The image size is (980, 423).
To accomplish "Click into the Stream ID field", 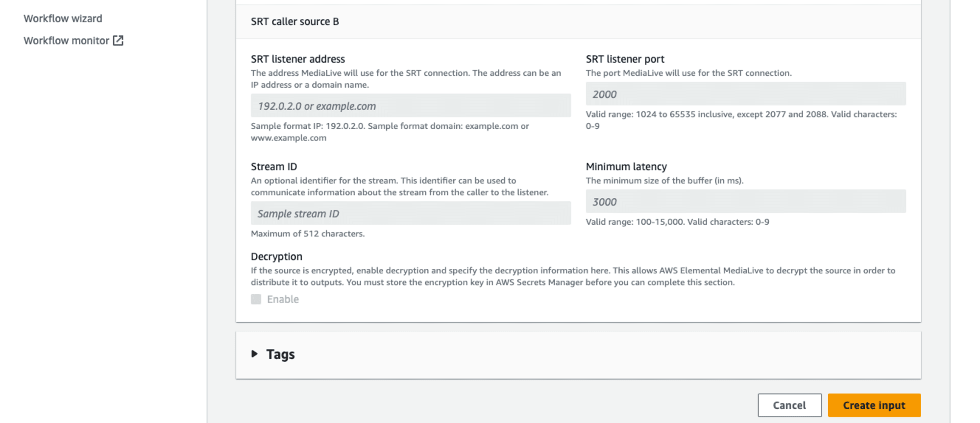I will [x=411, y=213].
